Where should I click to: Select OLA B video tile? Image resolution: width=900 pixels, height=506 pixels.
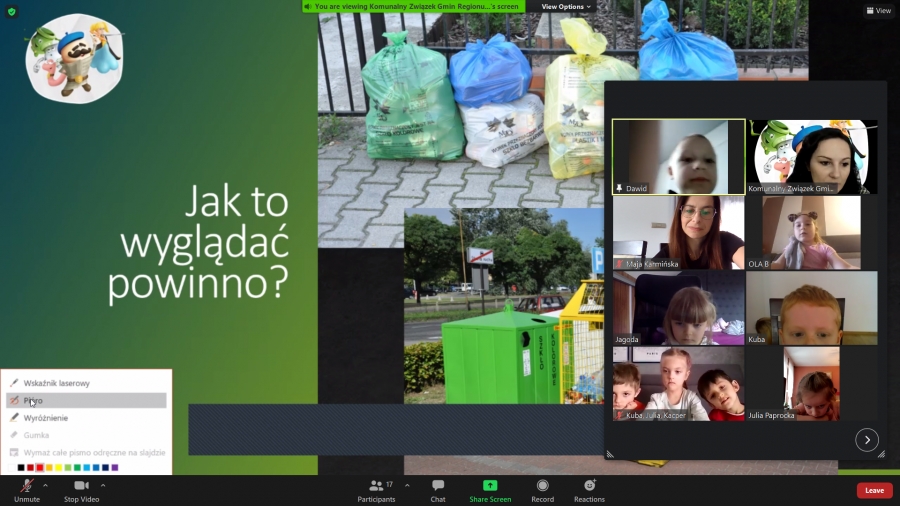[812, 232]
